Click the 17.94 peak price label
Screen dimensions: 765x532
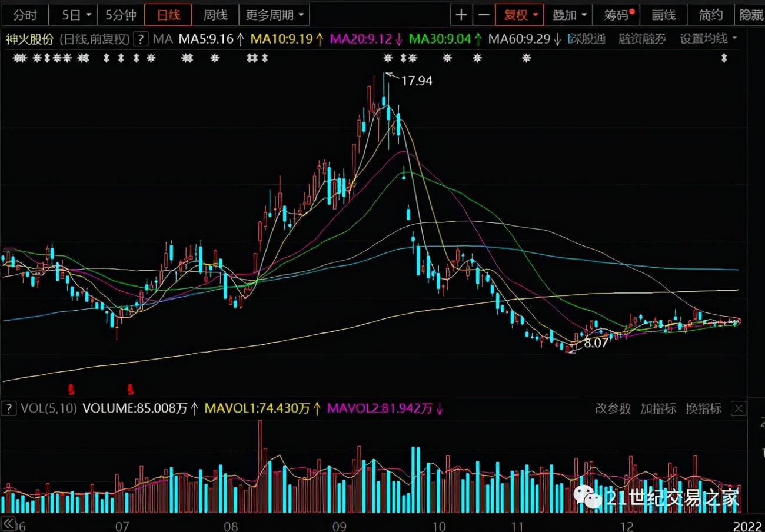click(417, 81)
